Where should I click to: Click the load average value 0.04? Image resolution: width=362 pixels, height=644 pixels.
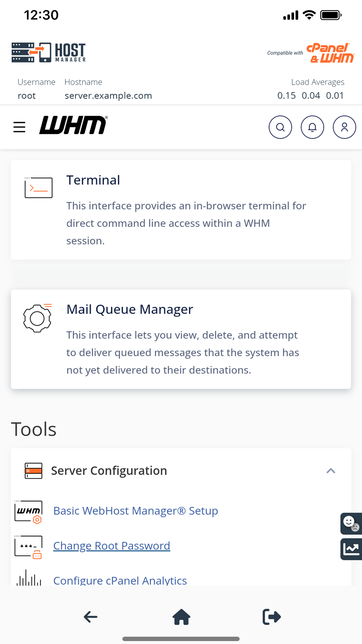tap(311, 96)
